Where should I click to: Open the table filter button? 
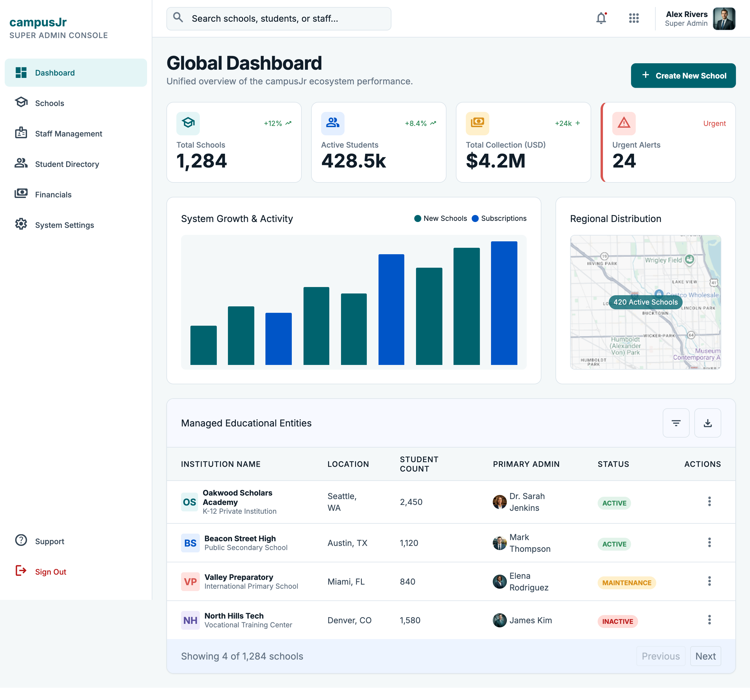676,423
